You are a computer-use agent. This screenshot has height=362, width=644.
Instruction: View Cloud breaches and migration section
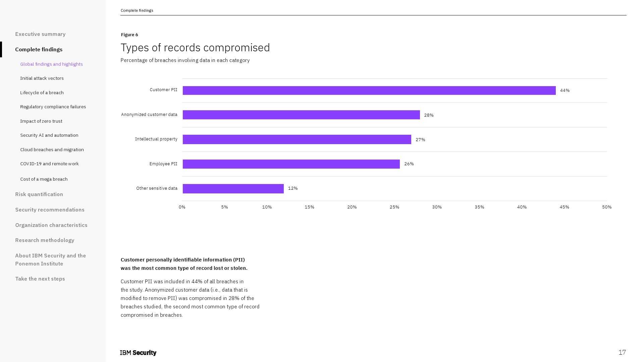point(52,150)
